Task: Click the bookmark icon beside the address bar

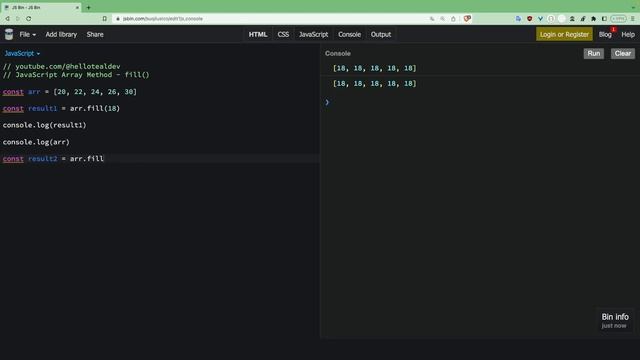Action: [104, 19]
